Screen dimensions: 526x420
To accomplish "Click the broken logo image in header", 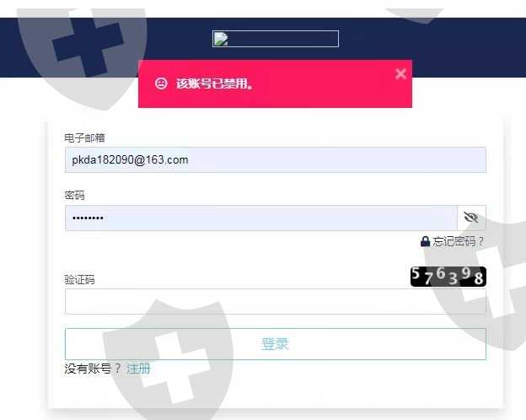I will (x=276, y=39).
